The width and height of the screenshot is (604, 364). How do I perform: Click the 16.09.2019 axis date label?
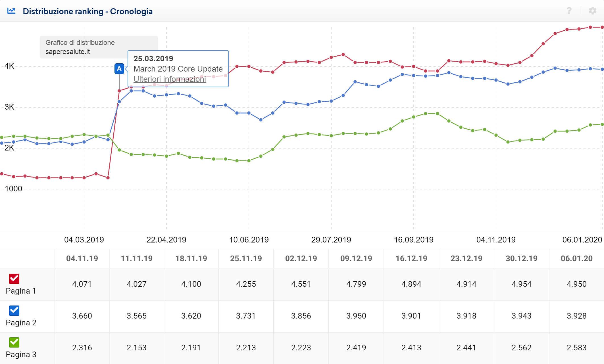point(414,240)
